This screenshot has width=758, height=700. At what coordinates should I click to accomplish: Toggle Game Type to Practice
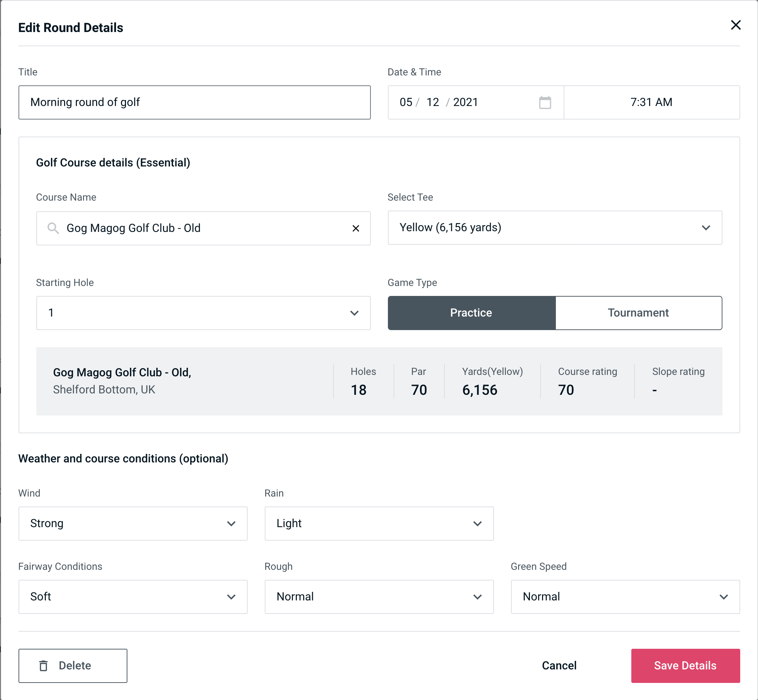pyautogui.click(x=472, y=313)
